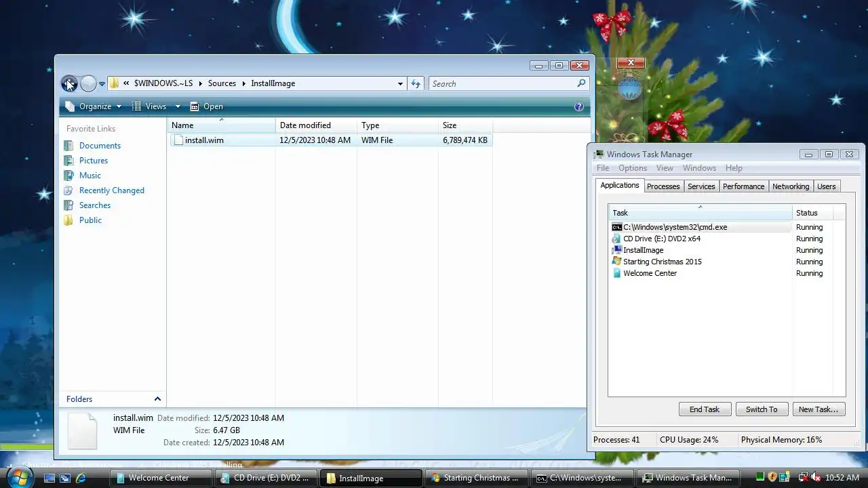The image size is (868, 488).
Task: Select the Sources breadcrumb segment
Action: click(222, 83)
